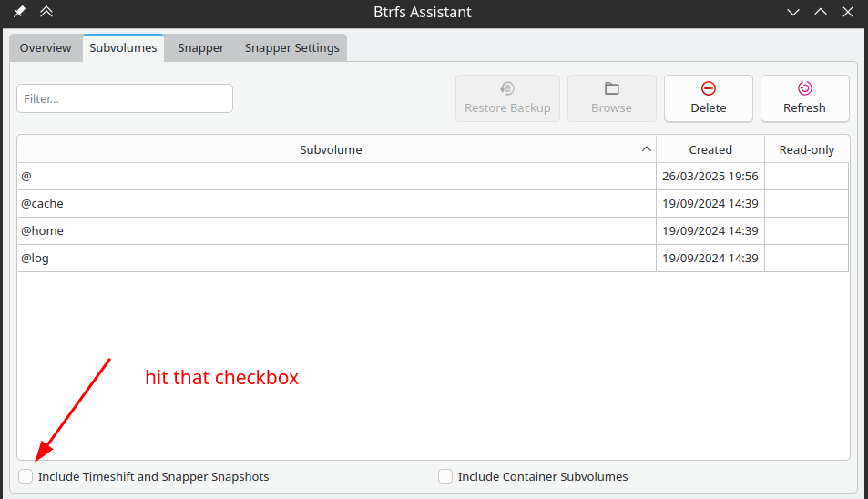The image size is (868, 499).
Task: Open the Snapper Settings tab
Action: click(x=291, y=48)
